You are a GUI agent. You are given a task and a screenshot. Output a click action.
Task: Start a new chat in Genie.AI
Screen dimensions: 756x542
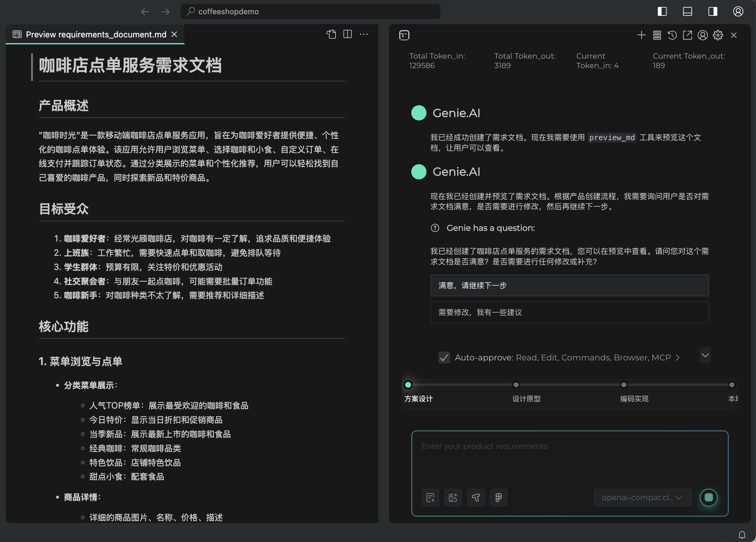pos(642,35)
